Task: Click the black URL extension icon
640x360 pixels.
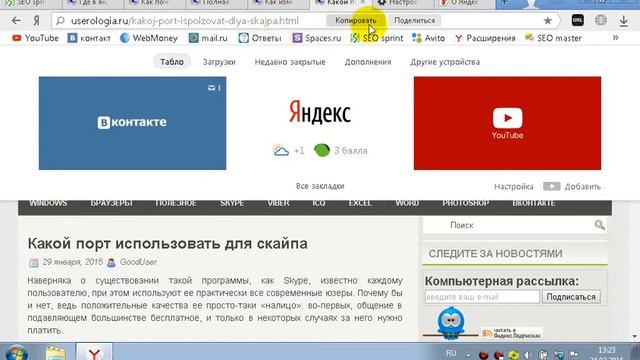Action: pos(578,20)
